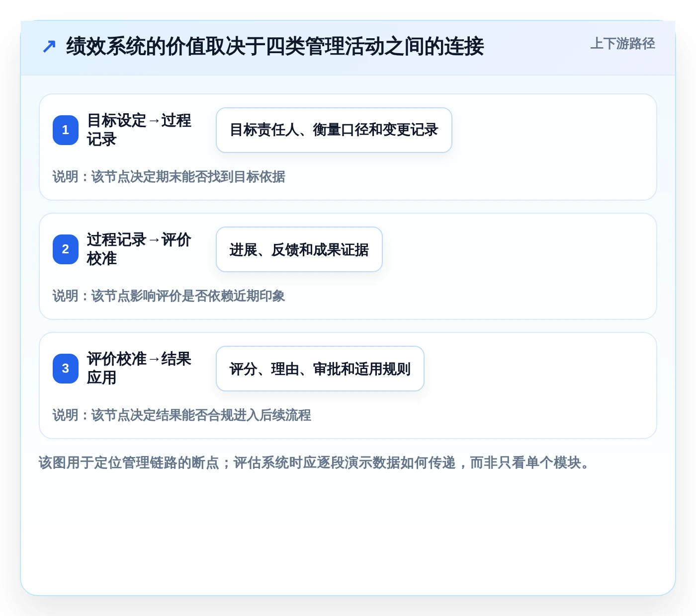Click the title 绩效系统的价值取决于四类管理活动之间的连接
Screen dimensions: 696x616
click(275, 47)
